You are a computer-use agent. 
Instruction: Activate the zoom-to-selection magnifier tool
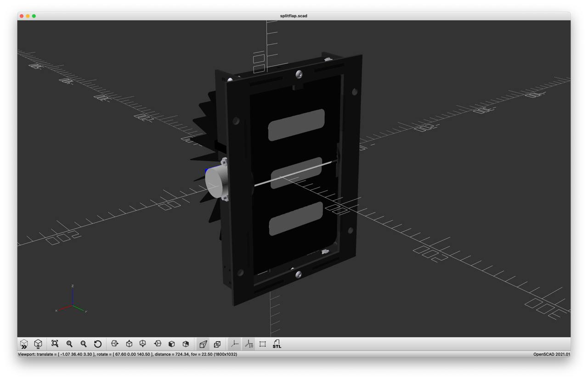[x=55, y=343]
